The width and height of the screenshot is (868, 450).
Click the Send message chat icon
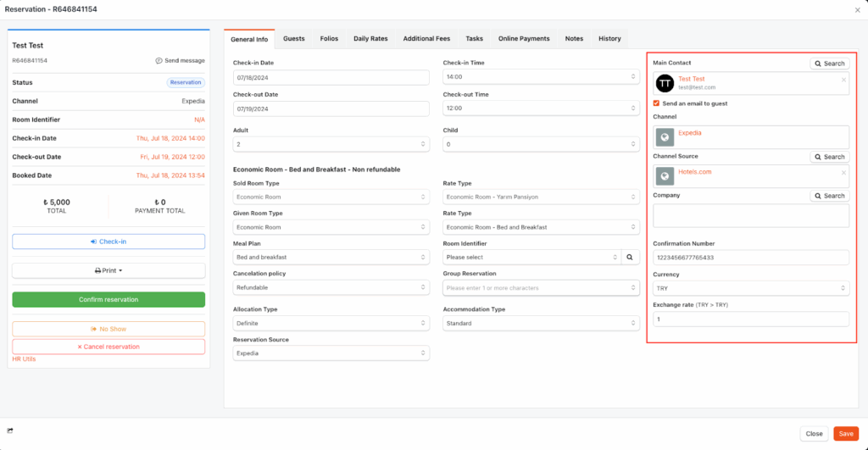[159, 61]
